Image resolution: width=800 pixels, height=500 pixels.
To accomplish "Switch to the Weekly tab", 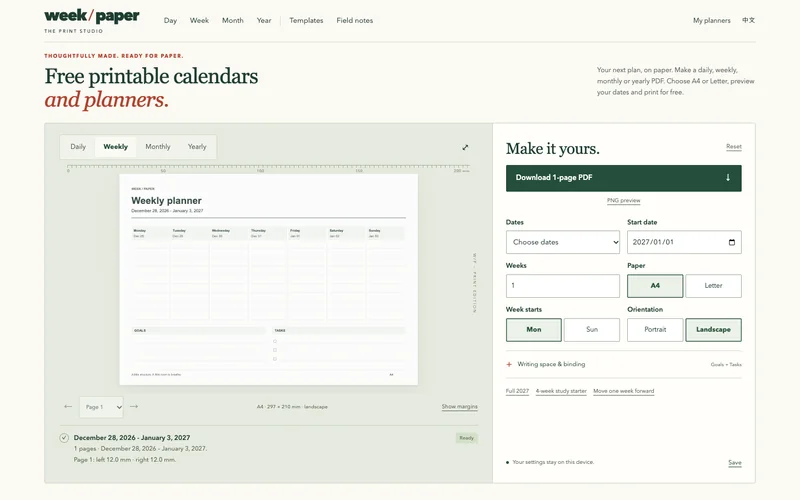I will point(115,147).
